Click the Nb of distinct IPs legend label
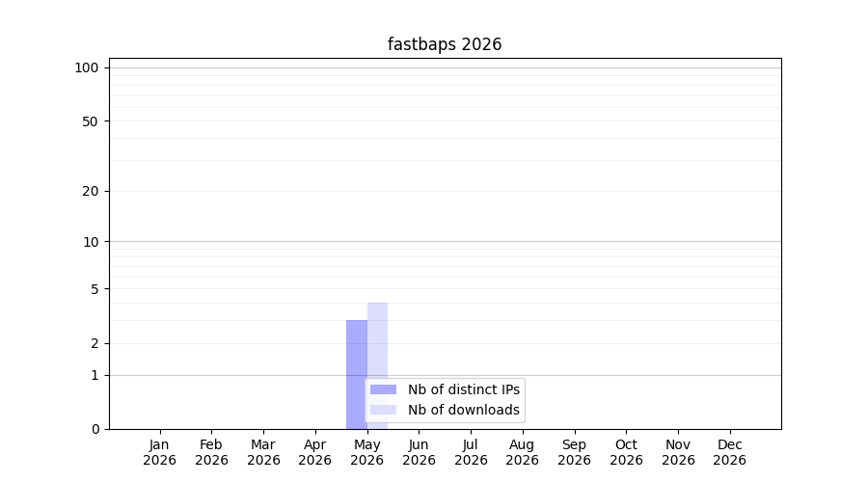The image size is (868, 482). click(x=464, y=389)
